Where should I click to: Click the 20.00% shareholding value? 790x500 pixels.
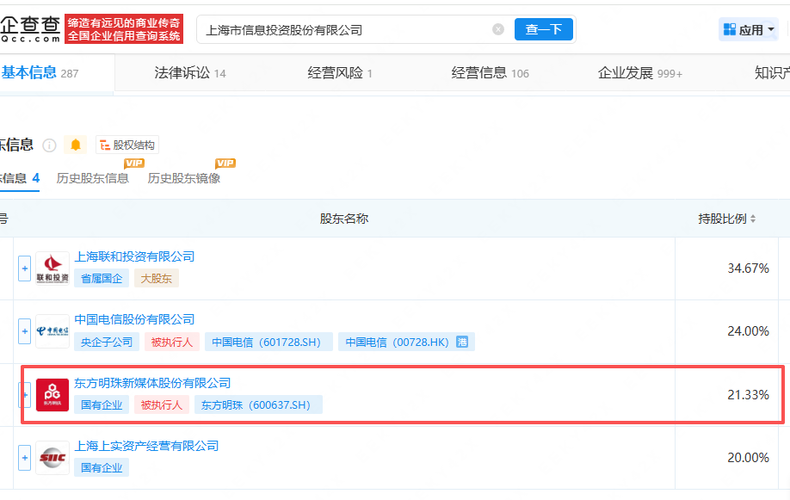(748, 458)
